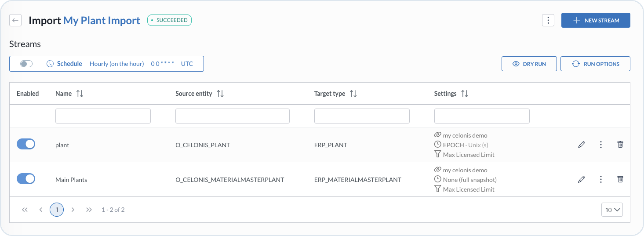Click the clock icon beside Schedule
Viewport: 644px width, 236px height.
coord(50,64)
